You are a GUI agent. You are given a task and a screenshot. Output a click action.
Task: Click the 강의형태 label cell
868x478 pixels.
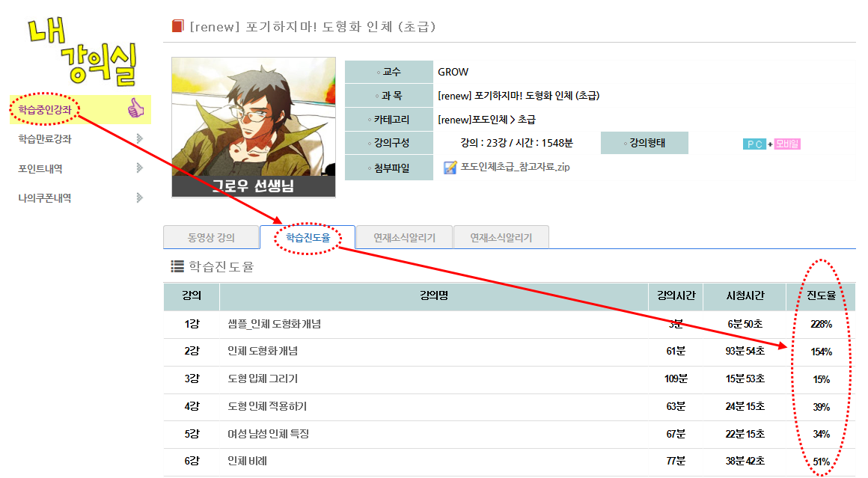pos(644,143)
